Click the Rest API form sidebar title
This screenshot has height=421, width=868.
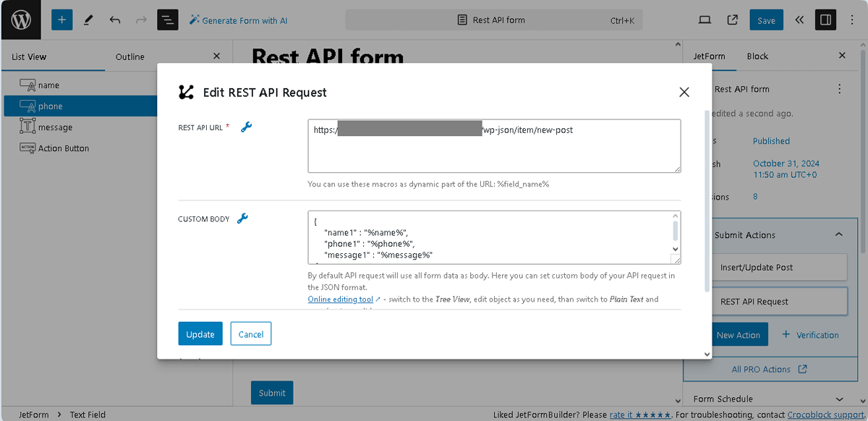tap(741, 89)
